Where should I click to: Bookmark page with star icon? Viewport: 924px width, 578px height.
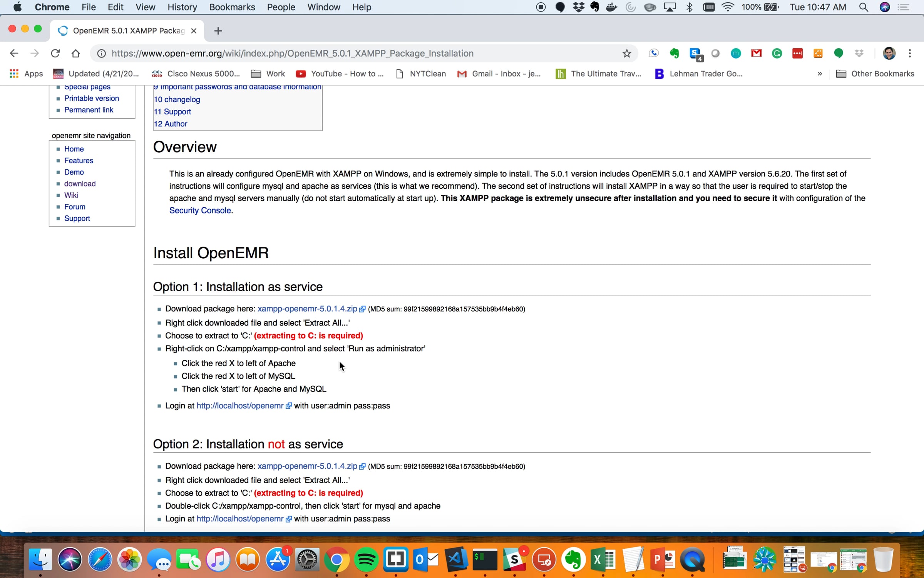[x=626, y=53]
